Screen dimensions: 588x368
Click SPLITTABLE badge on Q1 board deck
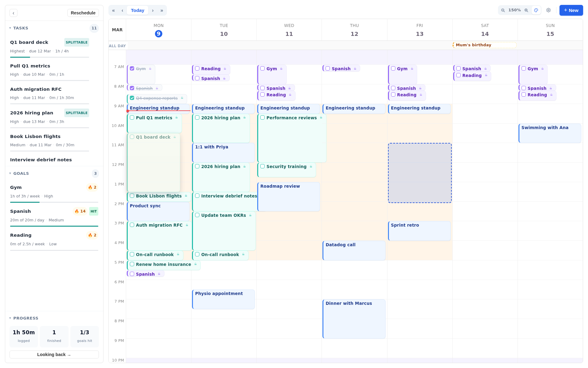(x=77, y=42)
